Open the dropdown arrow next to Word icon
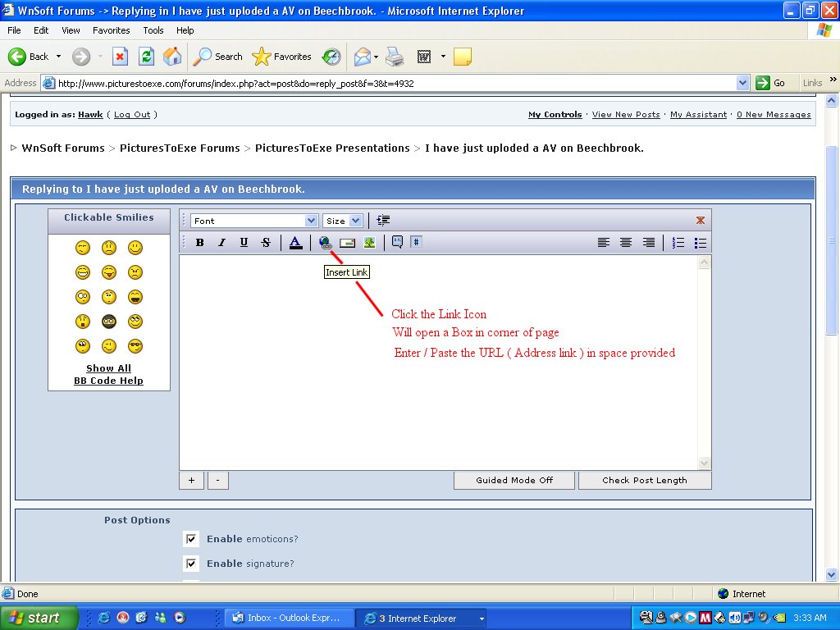840x630 pixels. point(443,57)
